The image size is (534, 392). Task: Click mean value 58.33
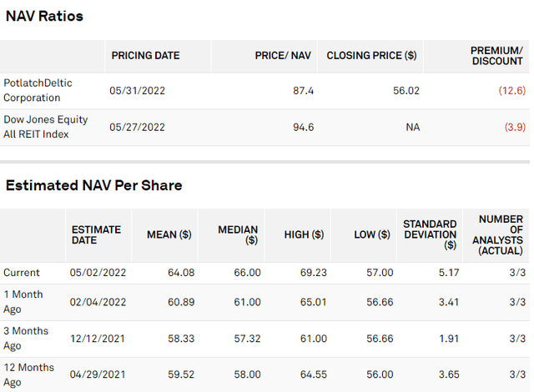(181, 339)
